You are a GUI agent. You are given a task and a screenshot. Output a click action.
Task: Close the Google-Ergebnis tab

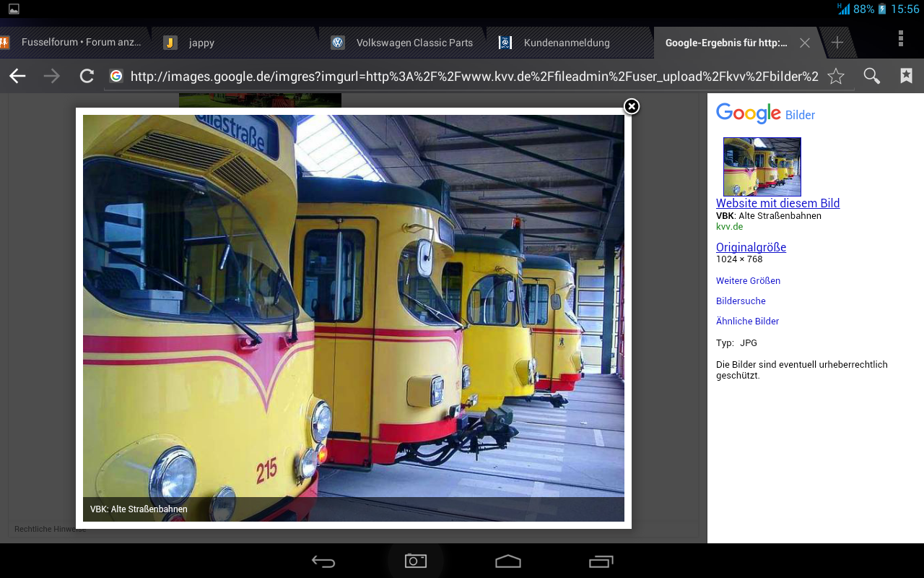tap(805, 43)
